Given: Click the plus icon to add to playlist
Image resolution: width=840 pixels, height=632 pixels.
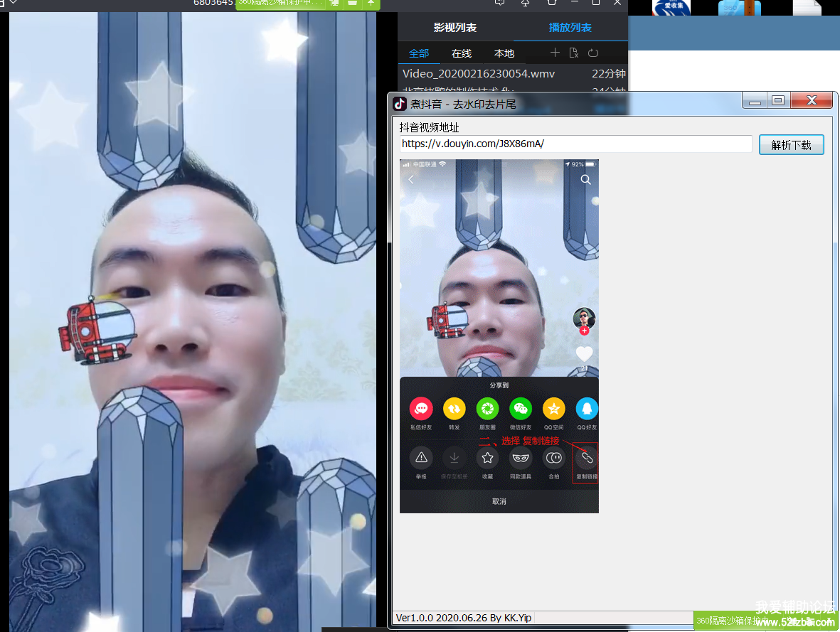Looking at the screenshot, I should click(555, 53).
